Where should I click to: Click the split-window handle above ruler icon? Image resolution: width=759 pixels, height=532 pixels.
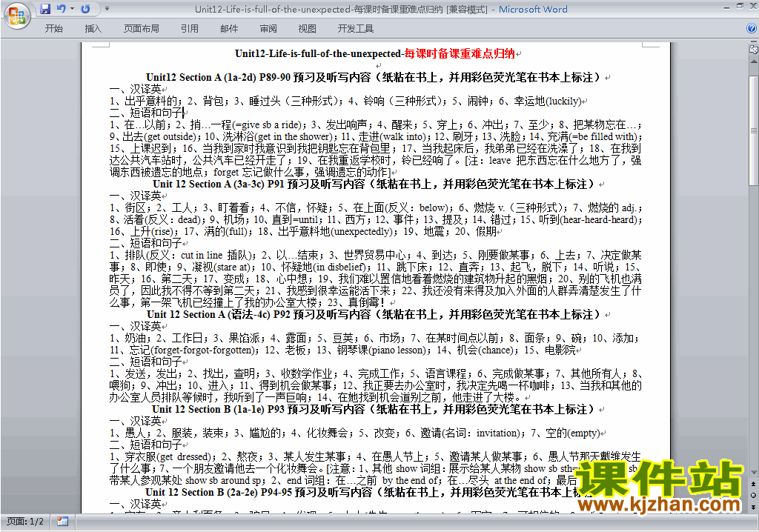(x=754, y=42)
